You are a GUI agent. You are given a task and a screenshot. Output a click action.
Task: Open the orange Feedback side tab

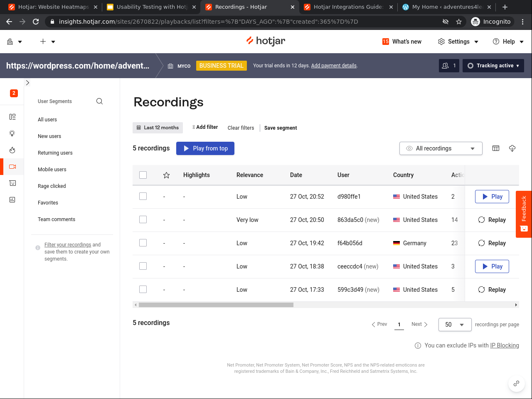point(524,214)
